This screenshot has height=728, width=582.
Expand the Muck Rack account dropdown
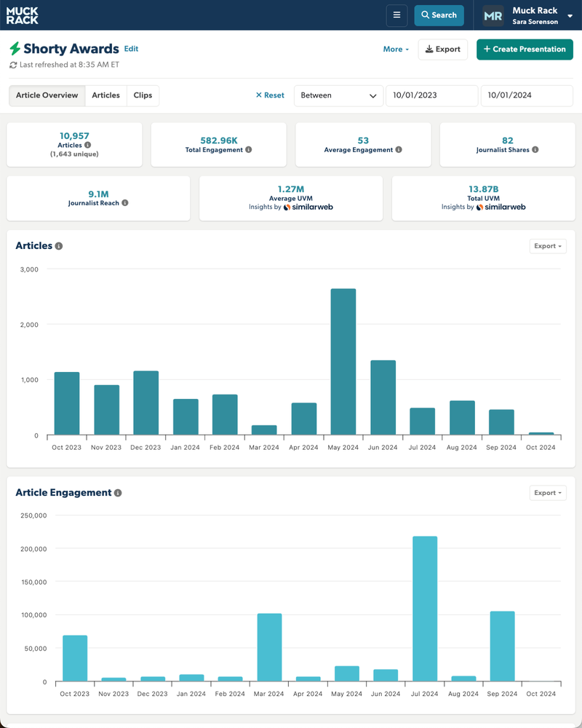click(x=569, y=15)
